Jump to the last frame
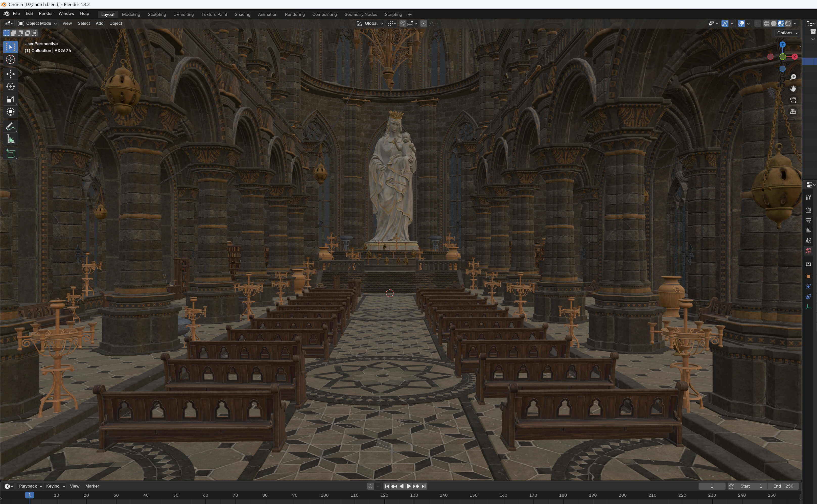 424,486
